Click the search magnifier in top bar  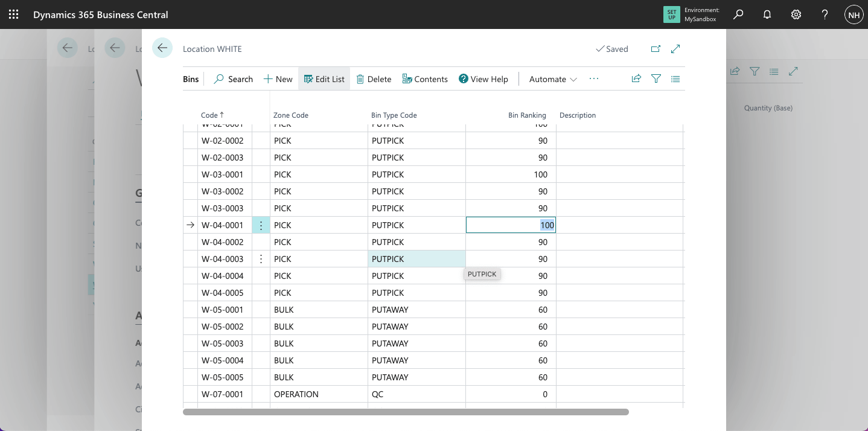click(x=738, y=14)
